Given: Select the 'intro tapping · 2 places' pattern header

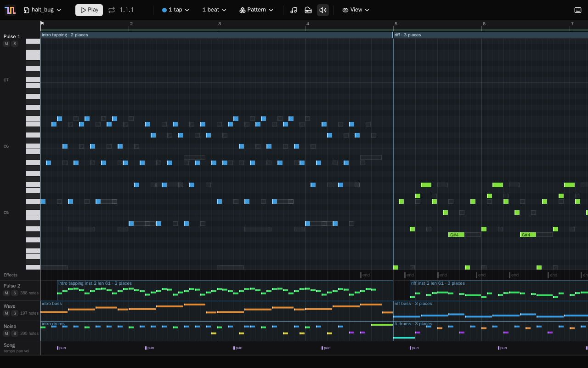Looking at the screenshot, I should tap(216, 35).
